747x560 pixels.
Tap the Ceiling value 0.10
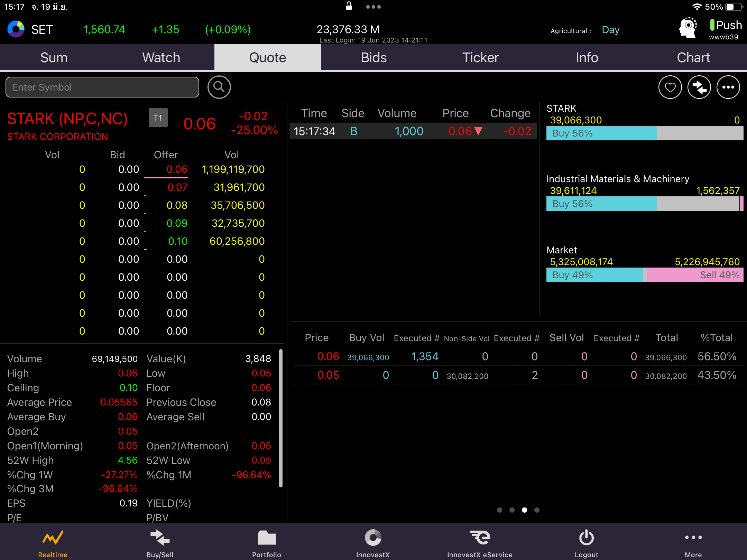pos(129,388)
